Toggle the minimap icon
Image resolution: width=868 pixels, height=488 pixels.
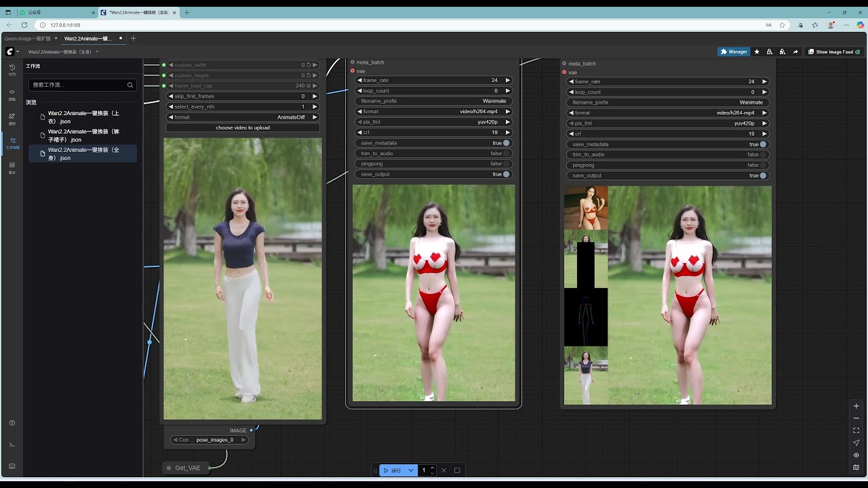[856, 467]
